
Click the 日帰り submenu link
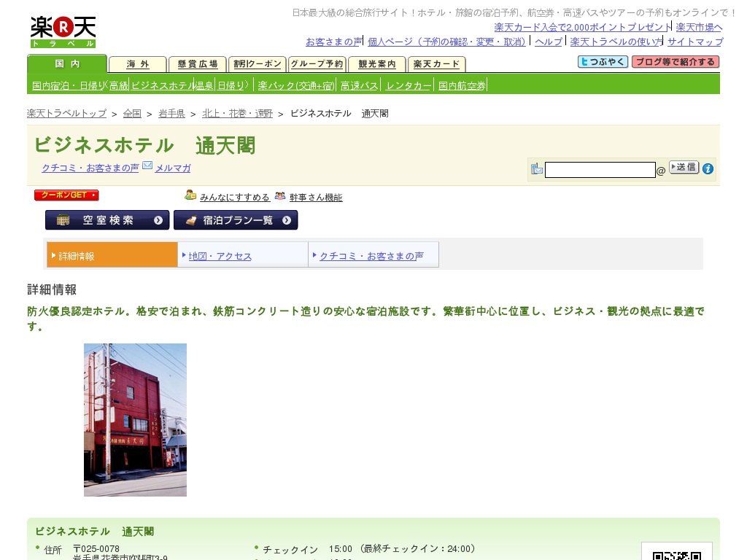click(231, 86)
